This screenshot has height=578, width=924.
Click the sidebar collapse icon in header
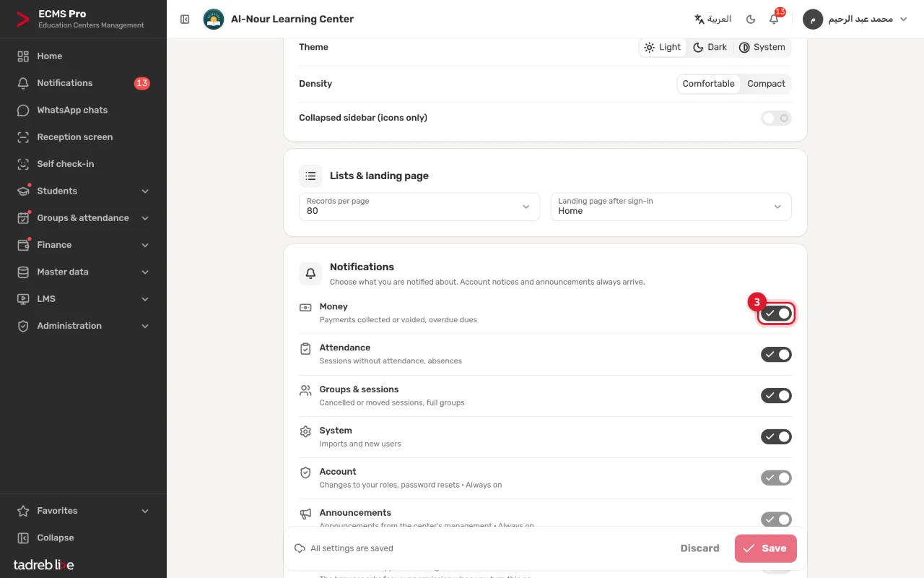[x=185, y=20]
